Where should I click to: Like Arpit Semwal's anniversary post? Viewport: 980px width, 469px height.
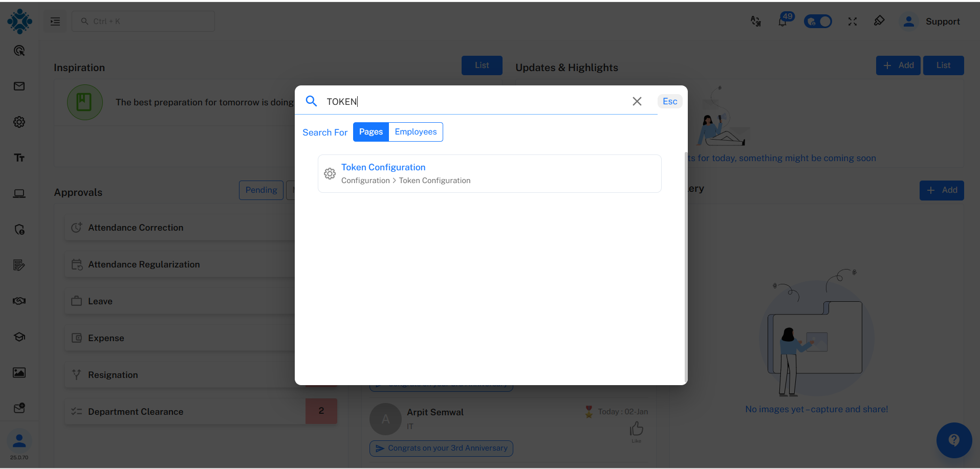636,430
